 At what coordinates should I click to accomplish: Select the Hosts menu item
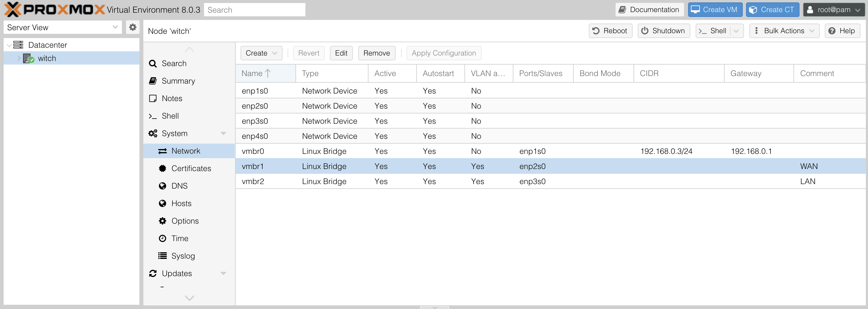[181, 203]
